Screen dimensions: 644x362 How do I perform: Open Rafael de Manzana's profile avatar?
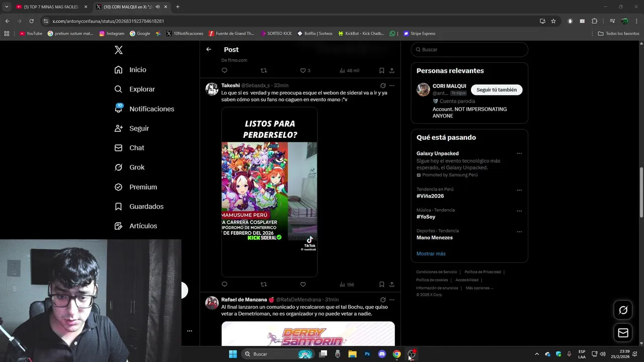tap(212, 303)
